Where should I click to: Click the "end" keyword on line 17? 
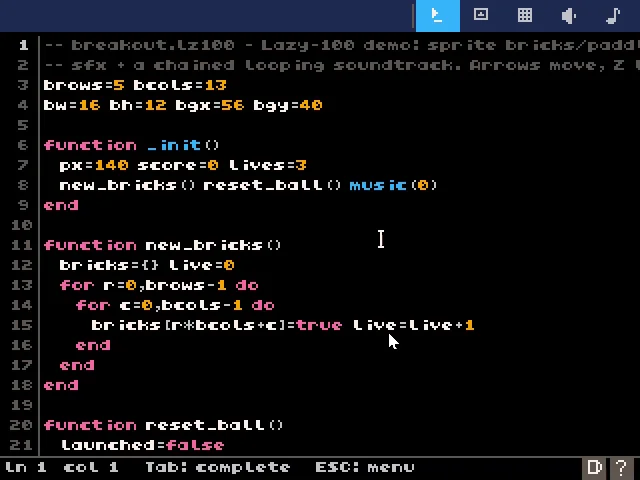pyautogui.click(x=77, y=365)
